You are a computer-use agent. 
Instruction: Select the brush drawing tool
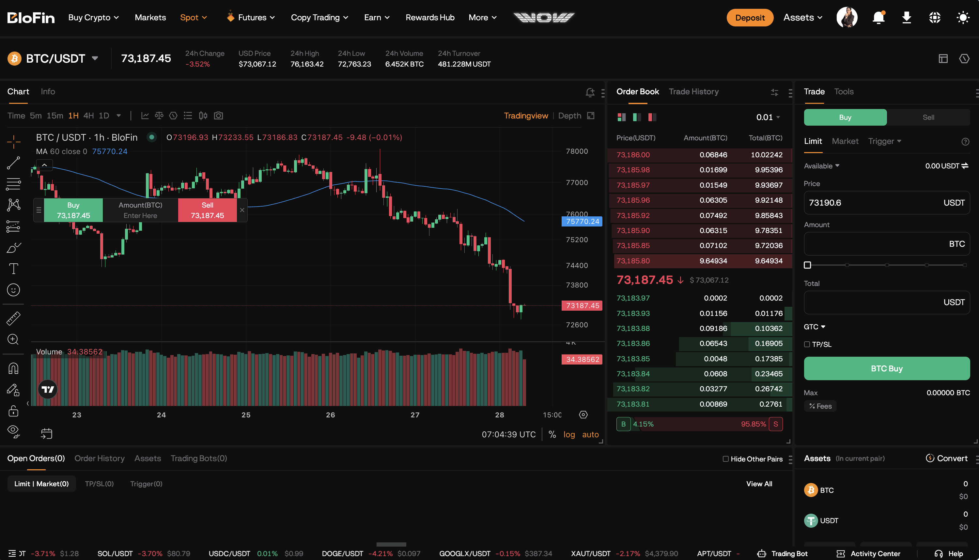[13, 247]
